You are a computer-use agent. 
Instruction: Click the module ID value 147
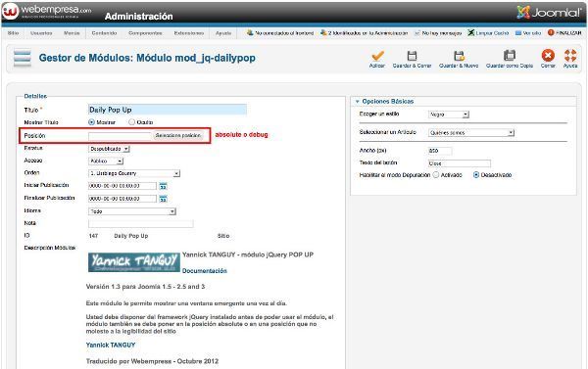click(93, 236)
